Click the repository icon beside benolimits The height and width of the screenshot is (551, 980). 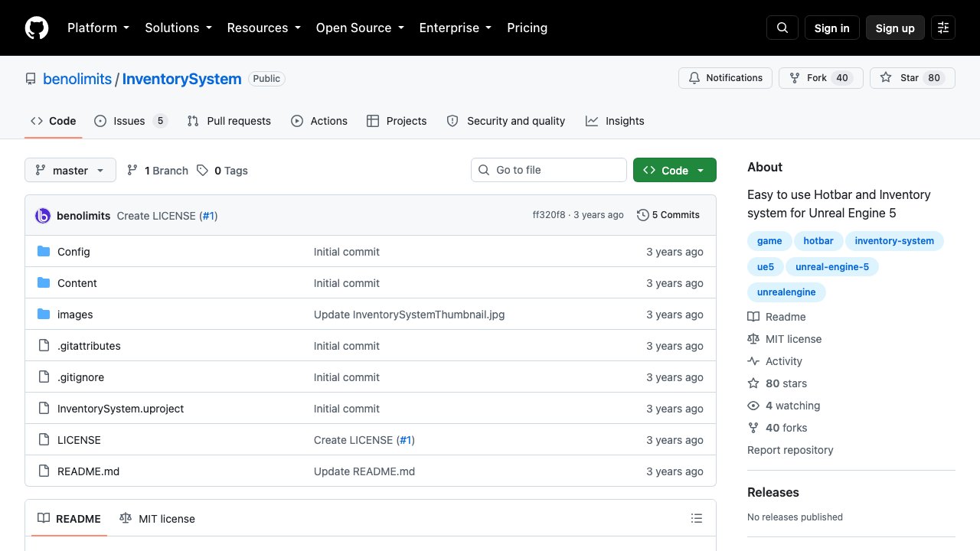pos(31,79)
